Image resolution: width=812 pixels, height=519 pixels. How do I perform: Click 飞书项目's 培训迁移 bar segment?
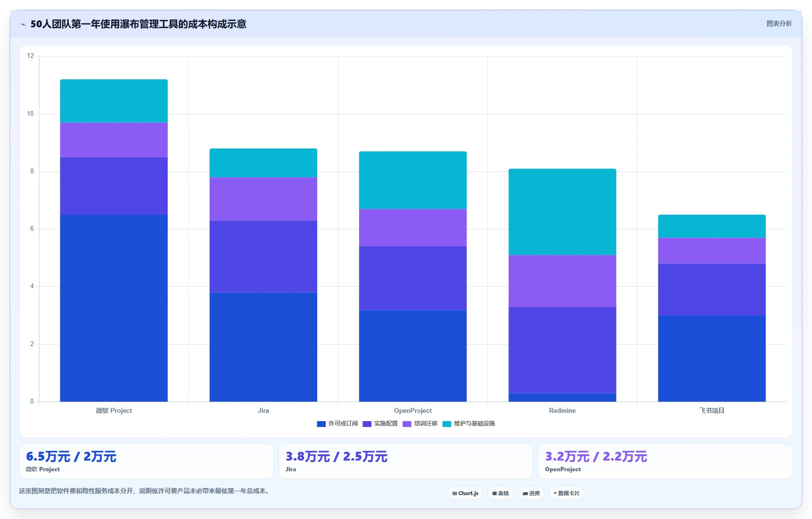click(712, 251)
